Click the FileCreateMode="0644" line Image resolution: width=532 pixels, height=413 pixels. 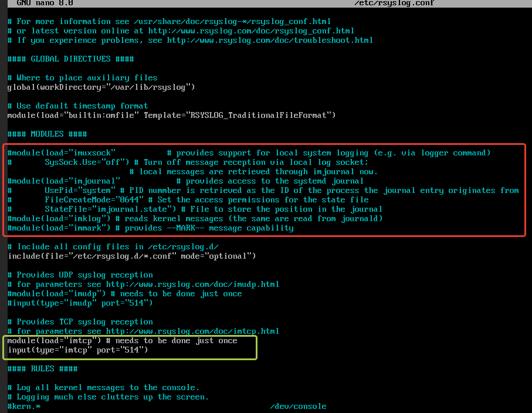(188, 200)
